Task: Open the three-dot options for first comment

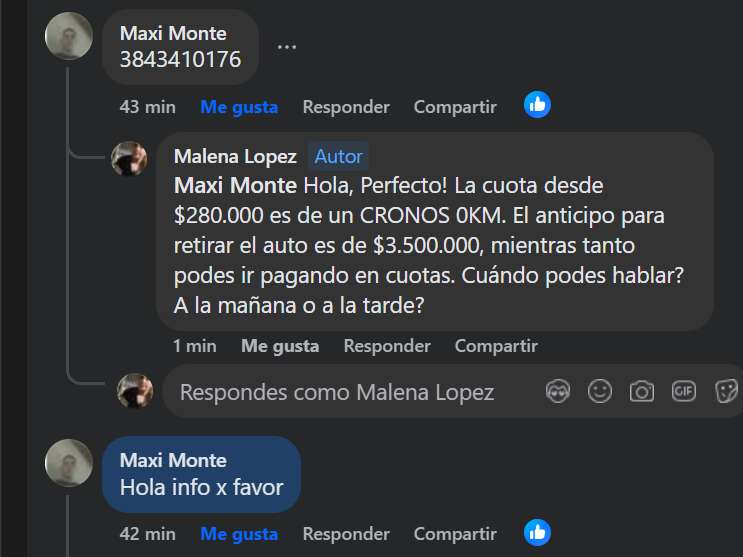Action: (287, 47)
